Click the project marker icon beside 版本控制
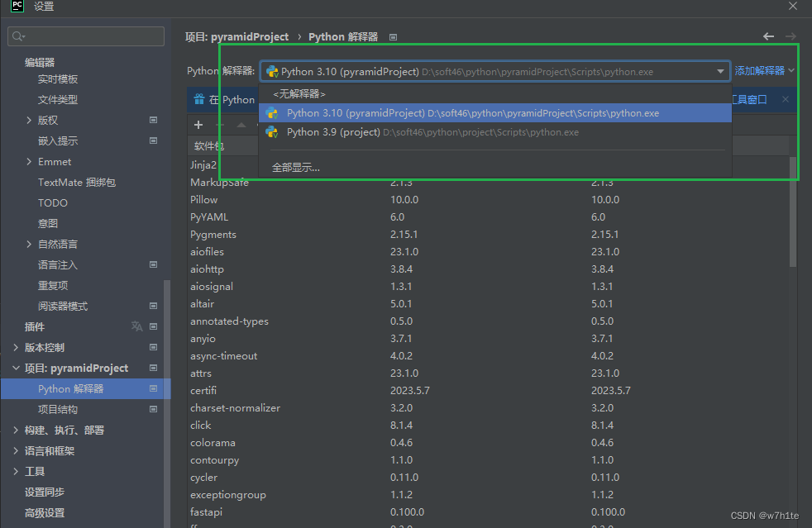 [153, 347]
